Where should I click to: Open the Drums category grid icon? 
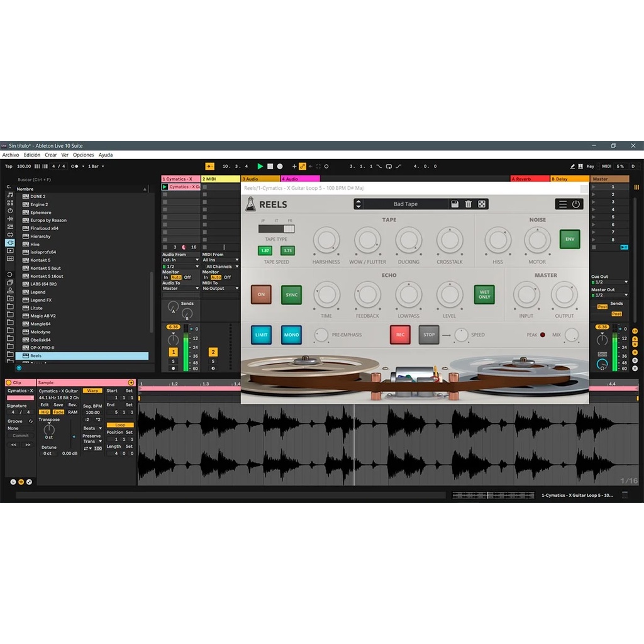(10, 203)
